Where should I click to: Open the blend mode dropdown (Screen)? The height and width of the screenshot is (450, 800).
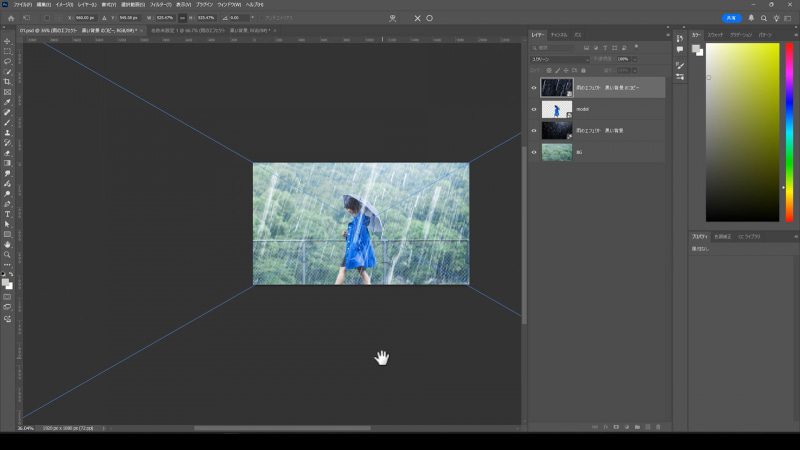pos(560,59)
